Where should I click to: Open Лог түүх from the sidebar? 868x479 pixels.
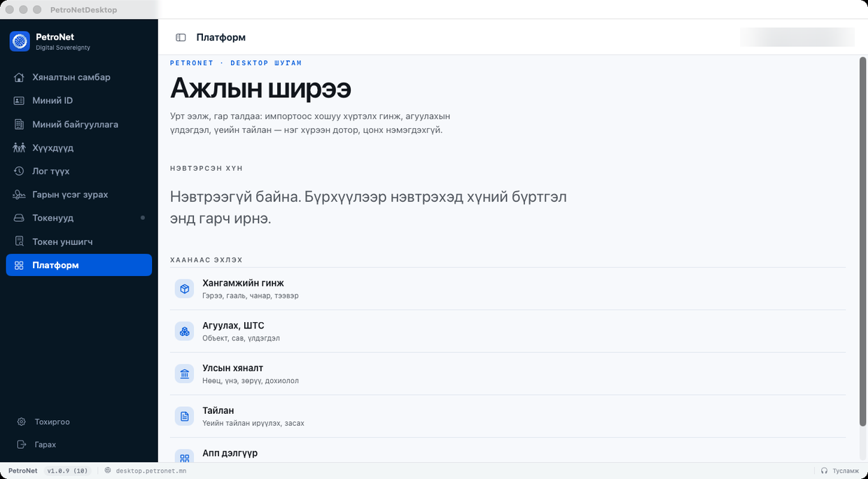(79, 171)
